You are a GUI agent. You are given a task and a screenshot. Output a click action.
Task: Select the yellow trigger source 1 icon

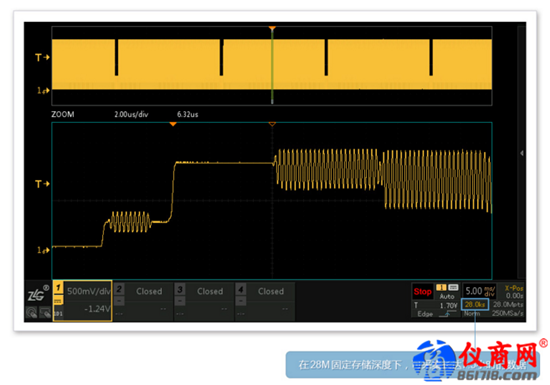tap(441, 288)
